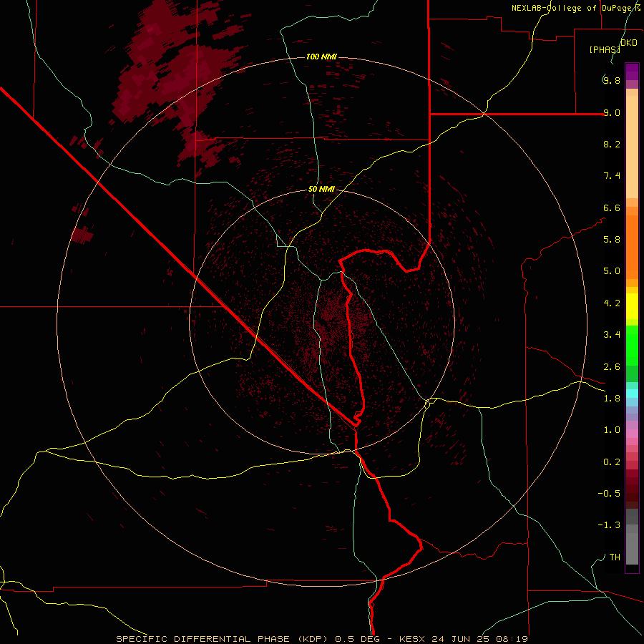The width and height of the screenshot is (644, 644).
Task: Click the -0.5 value on the color scale
Action: point(609,494)
